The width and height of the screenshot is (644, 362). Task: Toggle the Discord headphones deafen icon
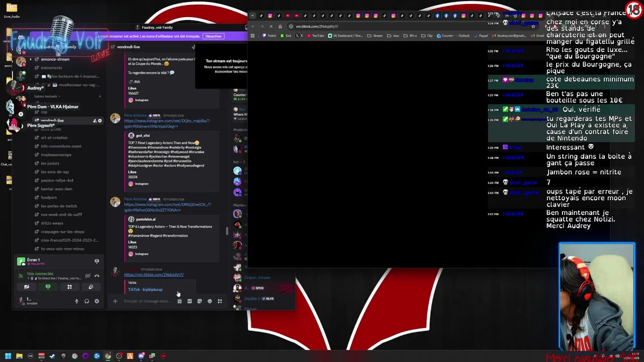(87, 301)
